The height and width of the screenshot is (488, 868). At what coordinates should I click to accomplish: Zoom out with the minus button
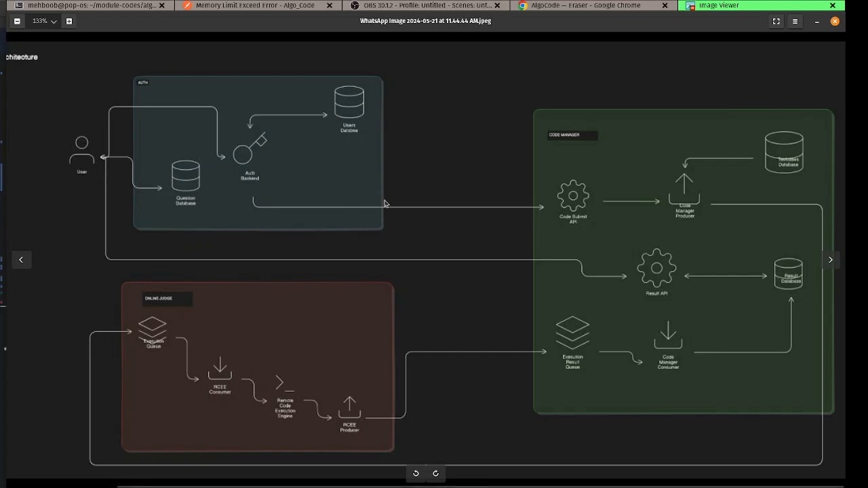click(x=17, y=21)
